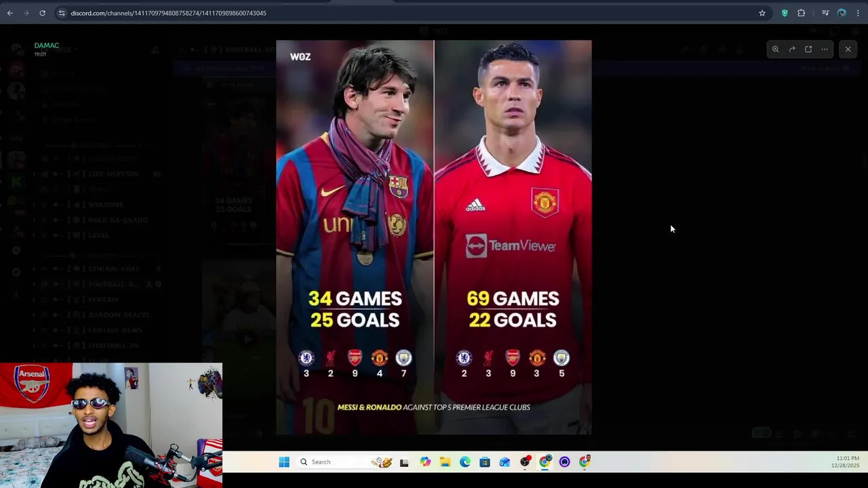Open Task View from the taskbar

404,462
